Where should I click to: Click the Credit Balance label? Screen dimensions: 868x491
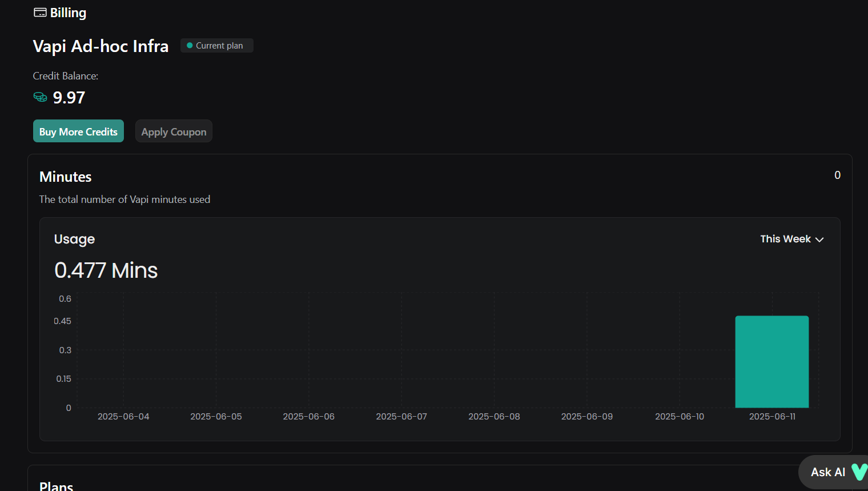(x=66, y=76)
